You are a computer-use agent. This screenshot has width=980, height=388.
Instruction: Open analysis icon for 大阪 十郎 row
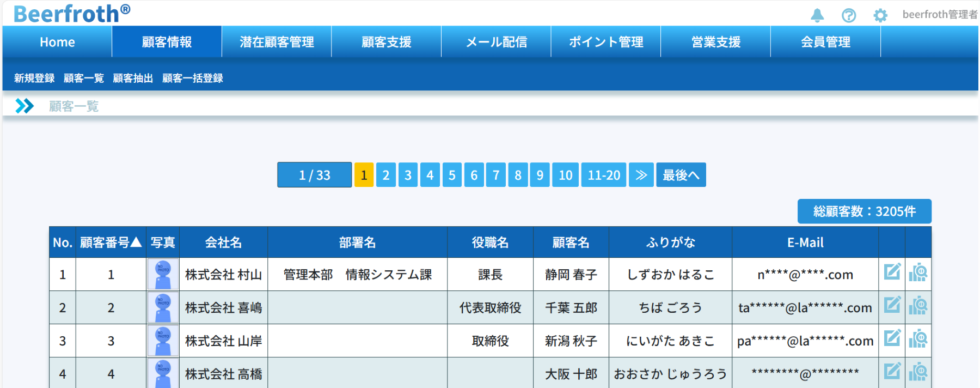pos(918,372)
